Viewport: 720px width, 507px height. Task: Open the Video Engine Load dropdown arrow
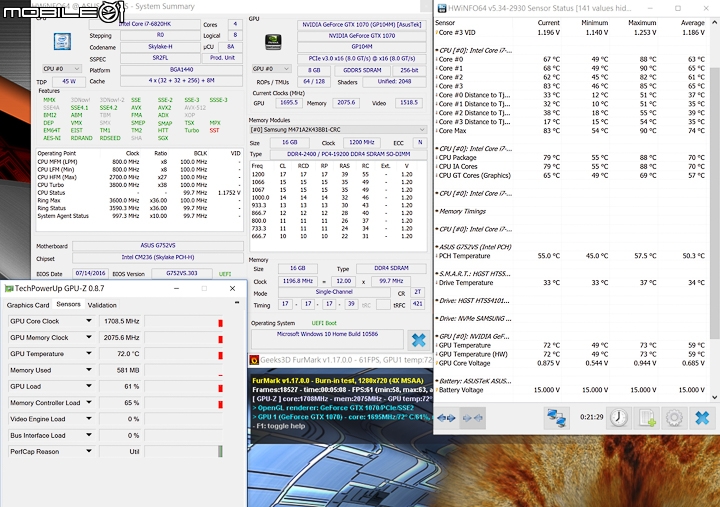pyautogui.click(x=89, y=419)
